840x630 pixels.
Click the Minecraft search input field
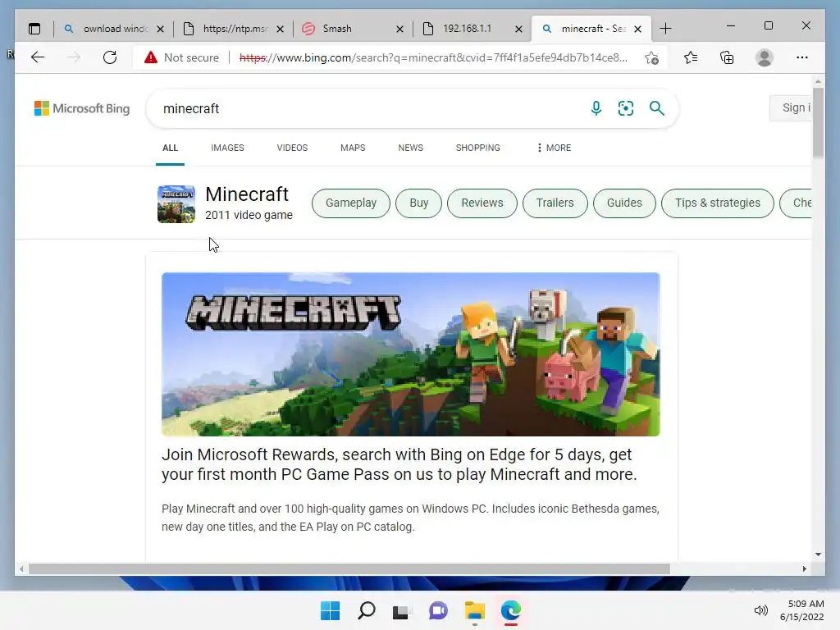(x=370, y=109)
